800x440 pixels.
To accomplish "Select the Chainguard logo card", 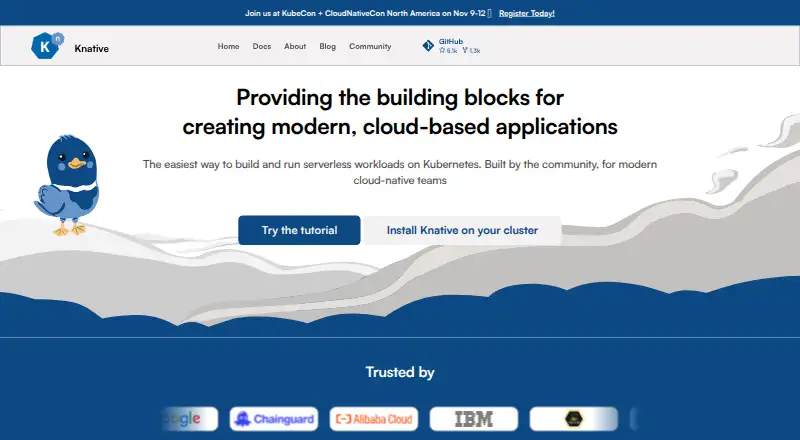I will click(274, 419).
